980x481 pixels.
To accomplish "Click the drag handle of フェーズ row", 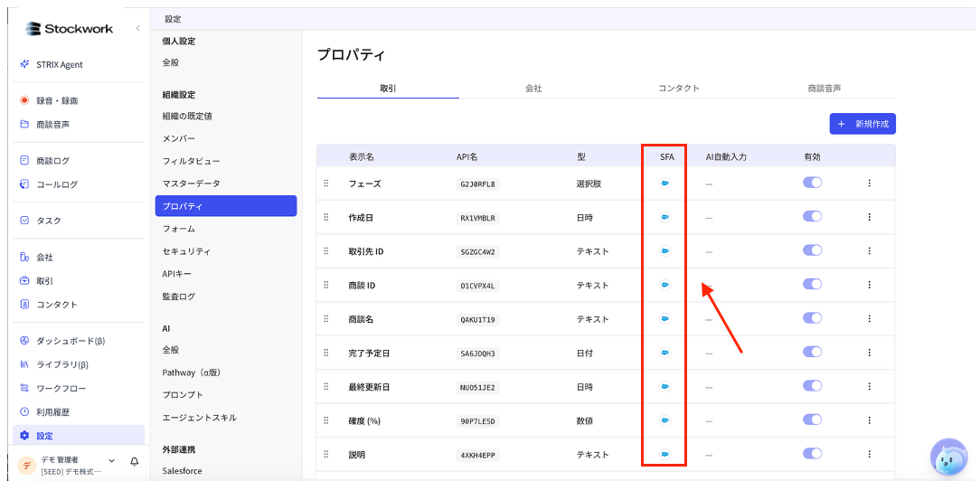I will pyautogui.click(x=325, y=183).
